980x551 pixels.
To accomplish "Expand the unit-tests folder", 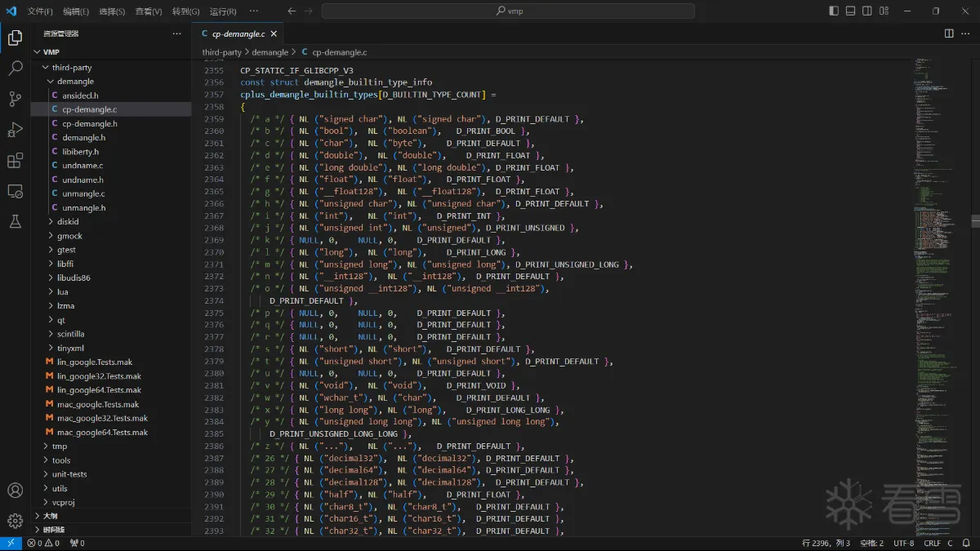I will (69, 474).
